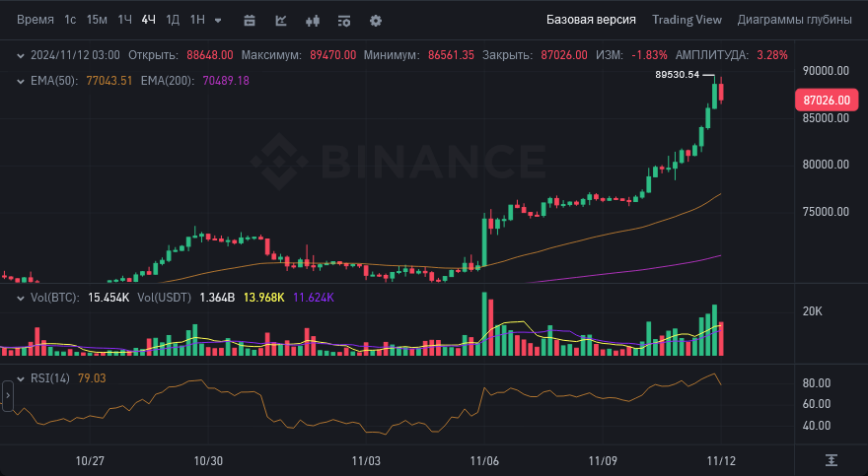Collapse the candle OHLC info row
This screenshot has width=868, height=476.
pyautogui.click(x=21, y=55)
